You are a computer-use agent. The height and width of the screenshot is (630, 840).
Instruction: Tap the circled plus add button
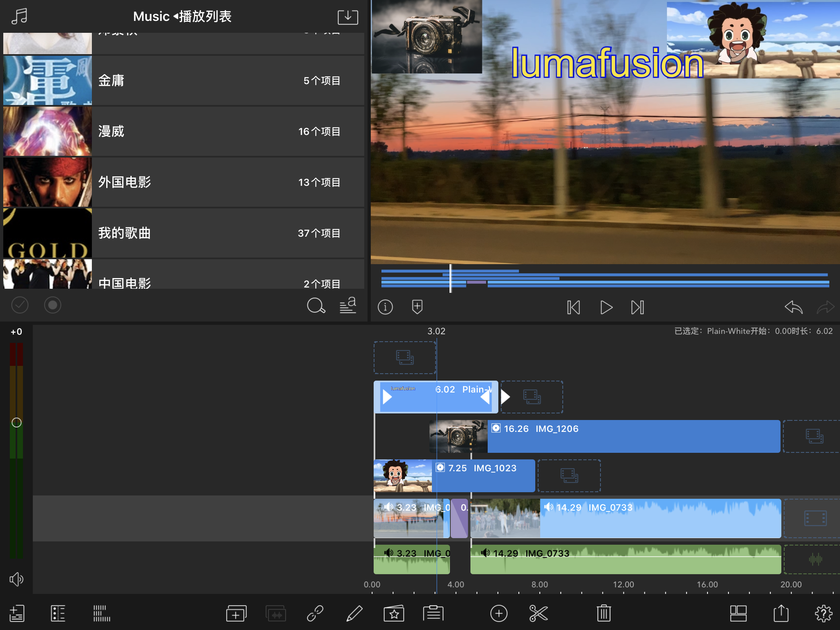coord(499,614)
